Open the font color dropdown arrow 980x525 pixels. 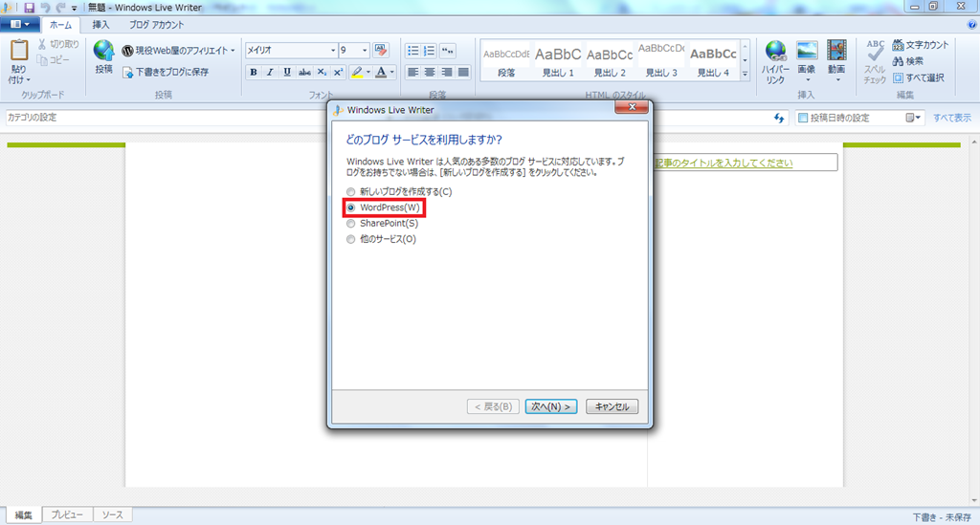391,73
